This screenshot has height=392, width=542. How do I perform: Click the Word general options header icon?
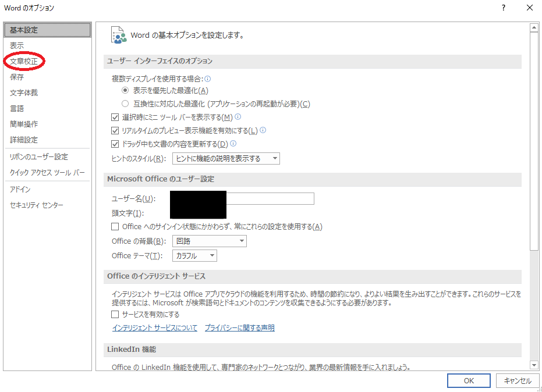pos(119,35)
